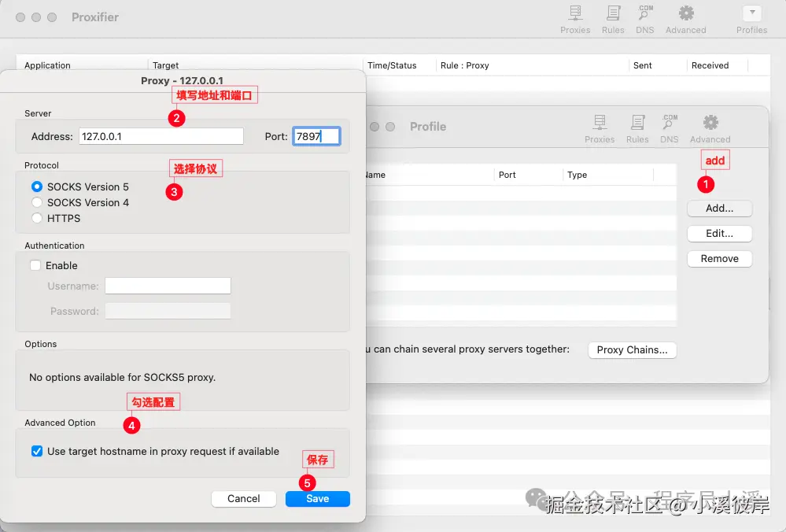The width and height of the screenshot is (786, 532).
Task: Click the Username field
Action: [168, 286]
